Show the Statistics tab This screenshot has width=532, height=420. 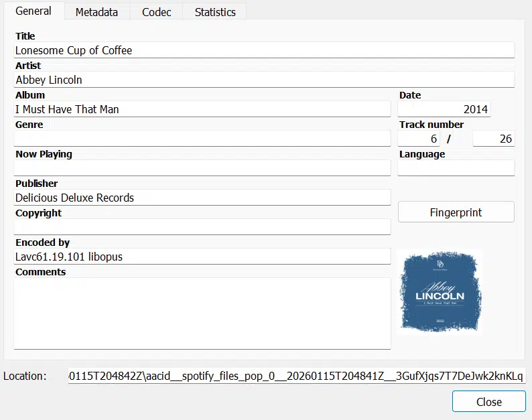(x=215, y=12)
